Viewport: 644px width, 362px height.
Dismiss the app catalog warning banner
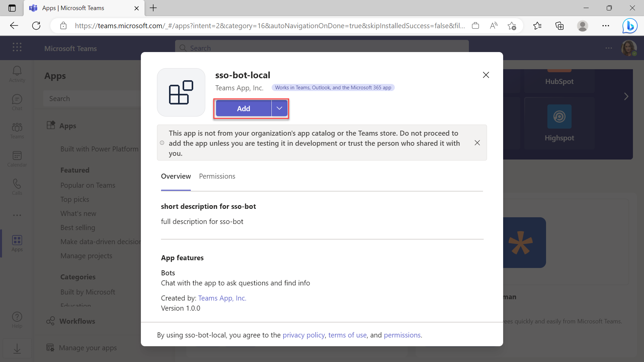[x=477, y=143]
